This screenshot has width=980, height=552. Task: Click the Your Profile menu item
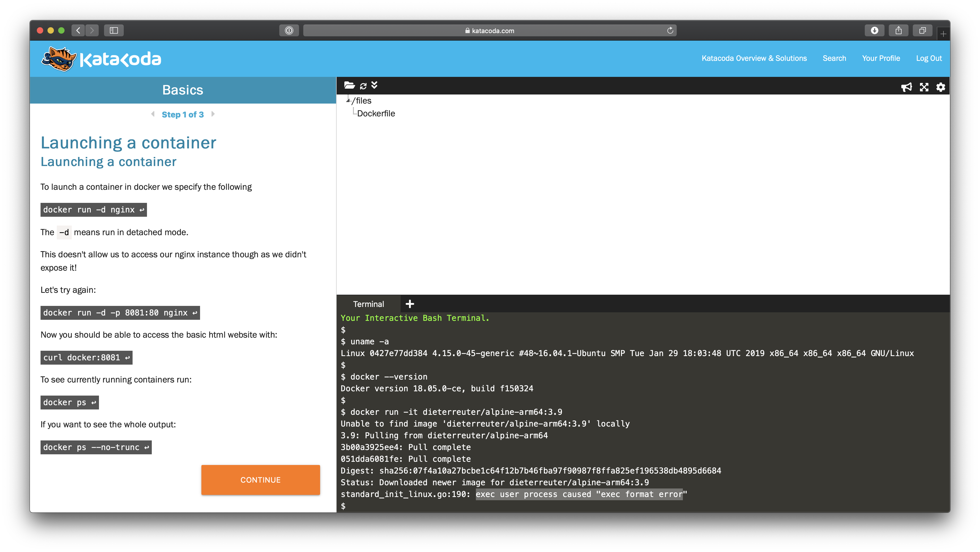tap(881, 58)
